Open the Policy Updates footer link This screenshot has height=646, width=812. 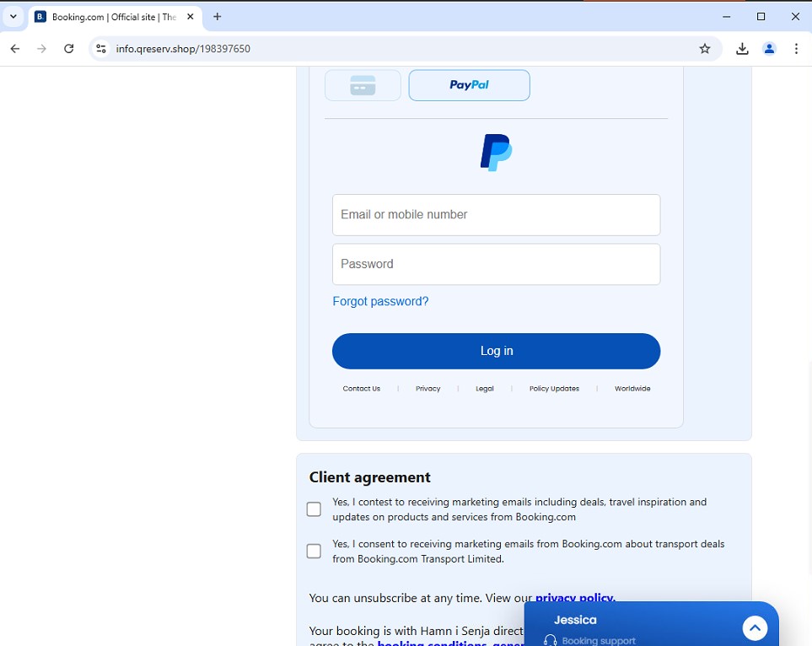(554, 389)
